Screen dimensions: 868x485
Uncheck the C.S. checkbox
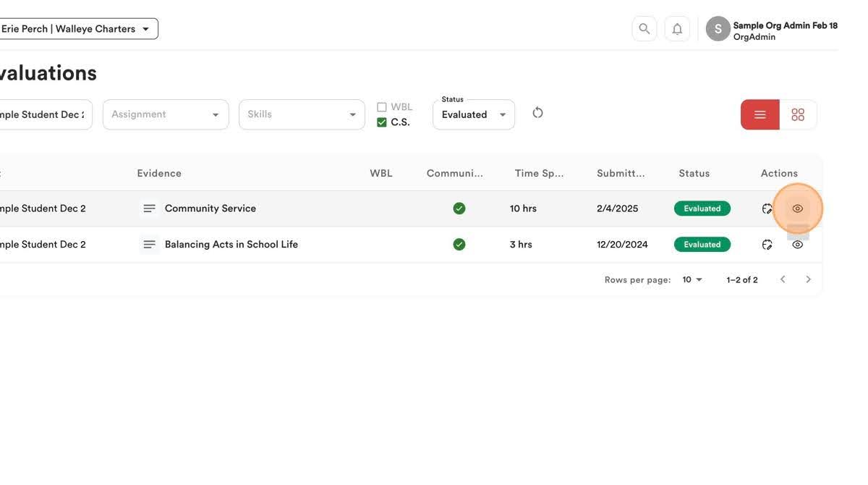point(382,122)
